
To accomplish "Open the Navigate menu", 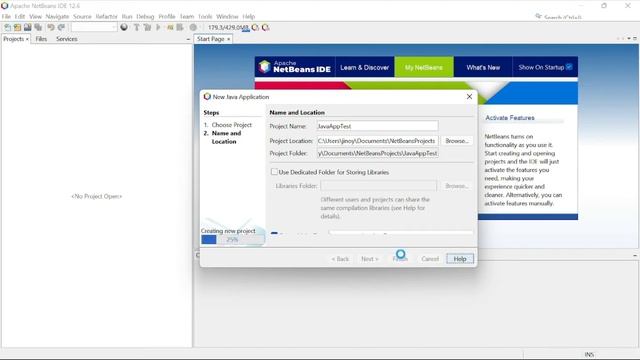I will (x=57, y=16).
